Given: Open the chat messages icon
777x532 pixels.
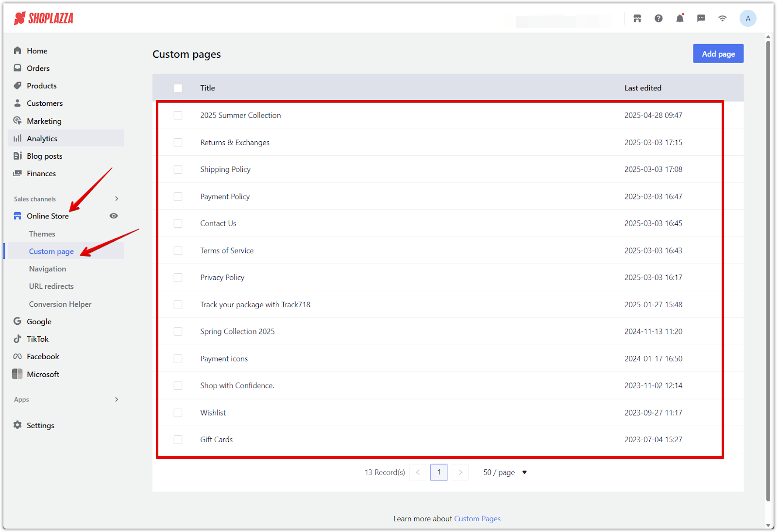Looking at the screenshot, I should coord(701,18).
